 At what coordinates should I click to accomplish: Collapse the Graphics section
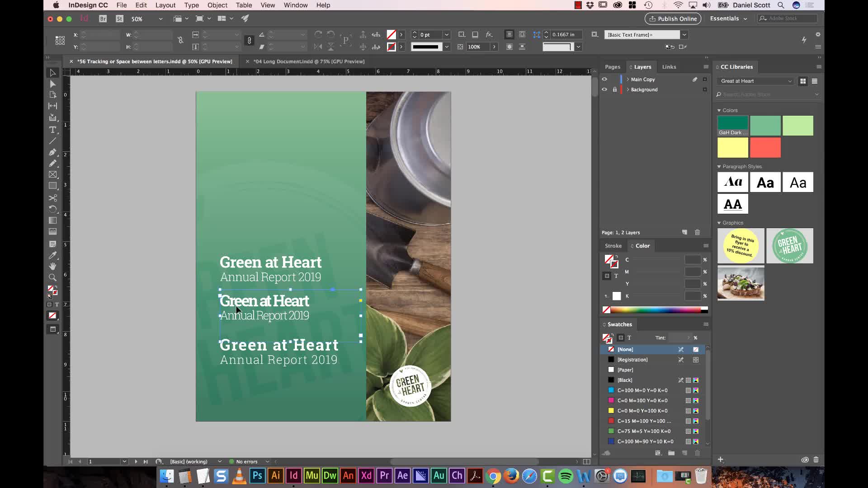pos(719,223)
